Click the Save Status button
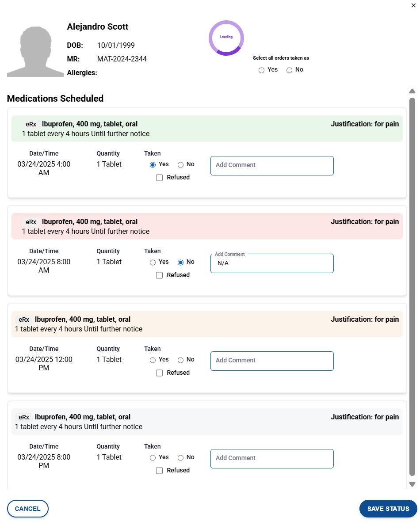Image resolution: width=420 pixels, height=525 pixels. coord(388,509)
